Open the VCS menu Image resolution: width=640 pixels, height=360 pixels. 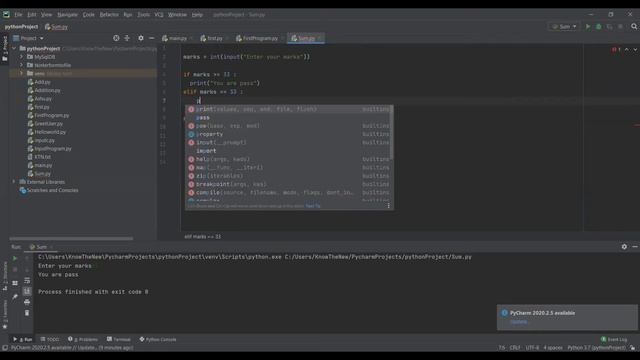point(159,14)
